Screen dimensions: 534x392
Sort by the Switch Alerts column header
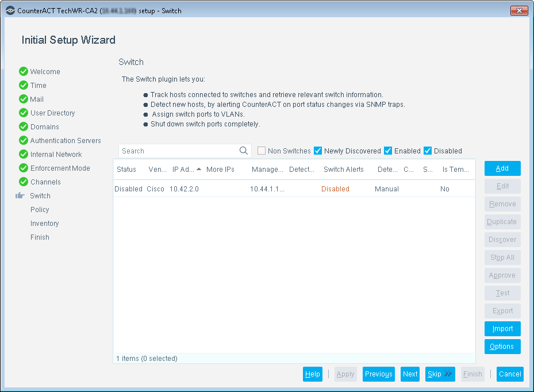coord(344,169)
